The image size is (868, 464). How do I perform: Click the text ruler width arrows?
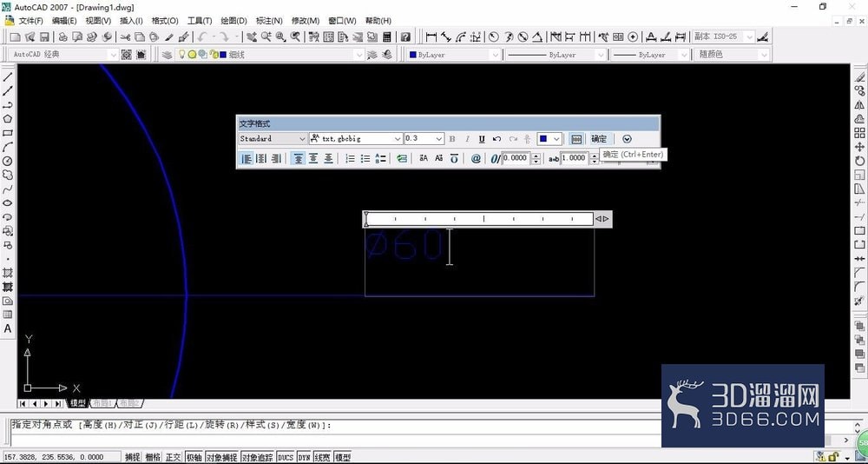[x=602, y=219]
